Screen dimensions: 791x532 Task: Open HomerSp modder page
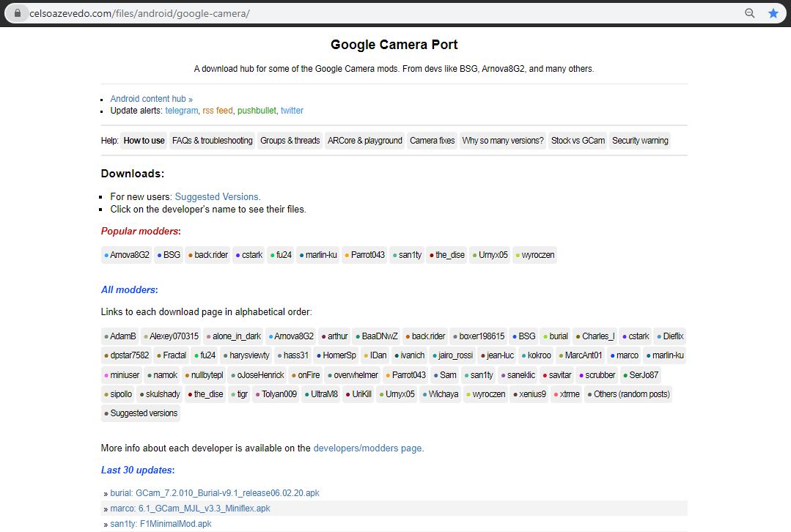(x=336, y=355)
